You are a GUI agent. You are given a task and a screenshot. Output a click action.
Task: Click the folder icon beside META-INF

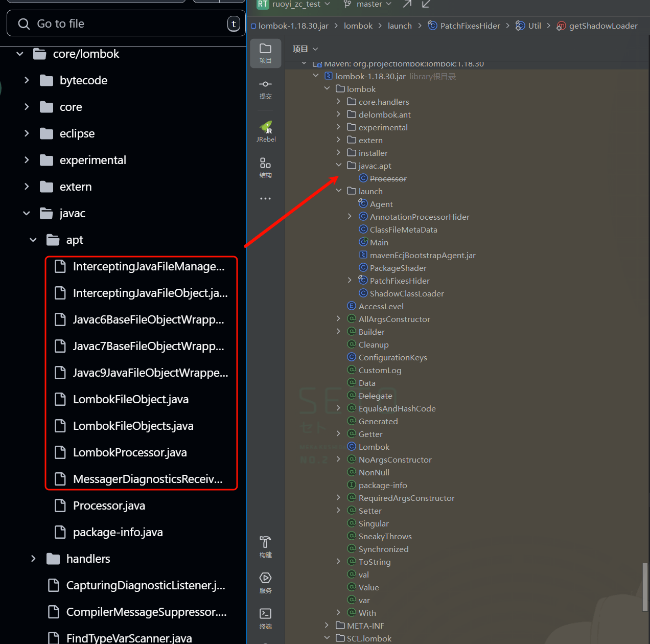point(340,625)
